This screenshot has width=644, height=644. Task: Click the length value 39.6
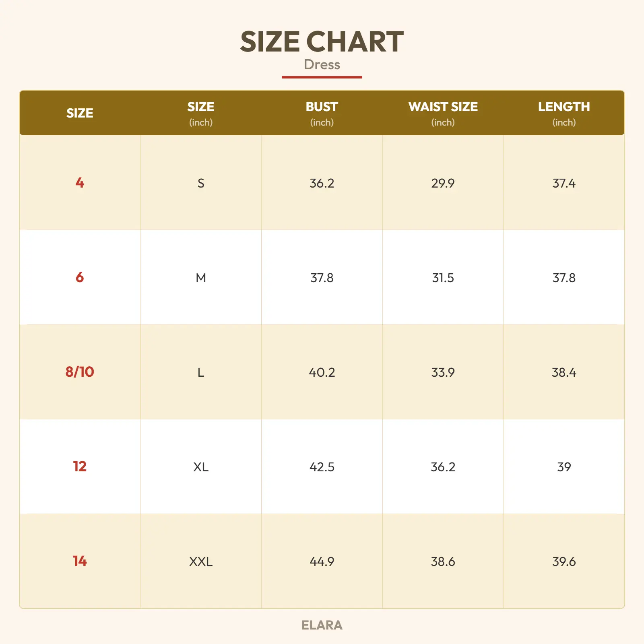563,561
